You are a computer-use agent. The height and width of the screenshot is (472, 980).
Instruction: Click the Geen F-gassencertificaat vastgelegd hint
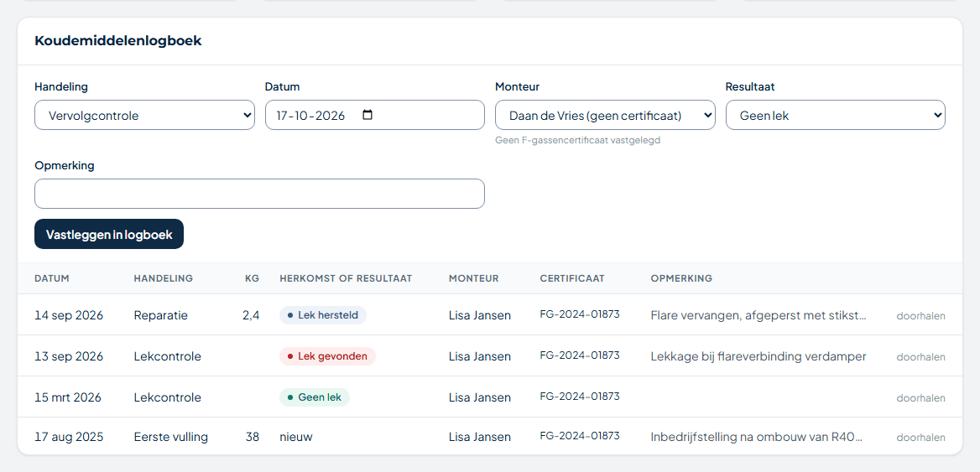[x=577, y=141]
